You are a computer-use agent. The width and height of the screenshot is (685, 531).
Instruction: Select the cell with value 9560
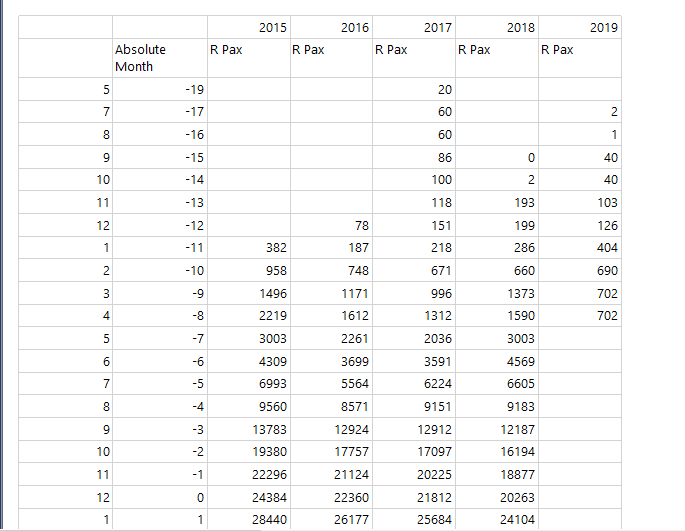(249, 406)
